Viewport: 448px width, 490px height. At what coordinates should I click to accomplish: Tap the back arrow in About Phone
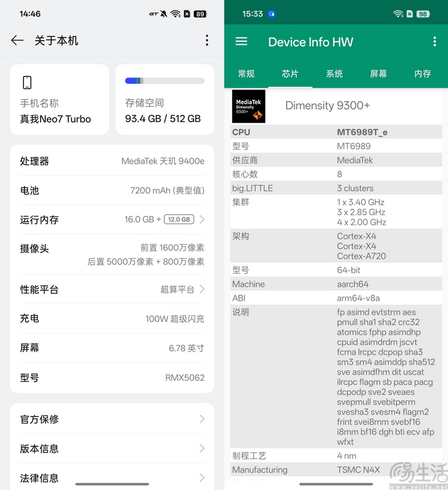point(17,40)
